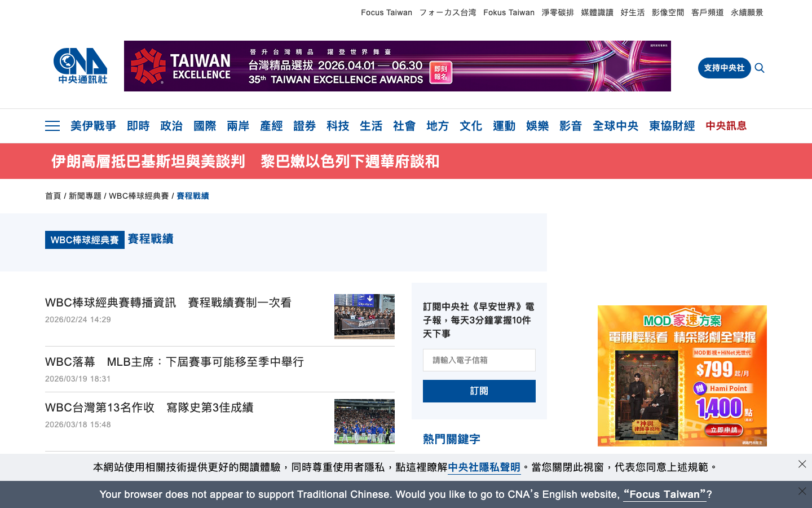Screen dimensions: 812x508
Task: Click the 賽程戰績 breadcrumb item
Action: [x=193, y=196]
